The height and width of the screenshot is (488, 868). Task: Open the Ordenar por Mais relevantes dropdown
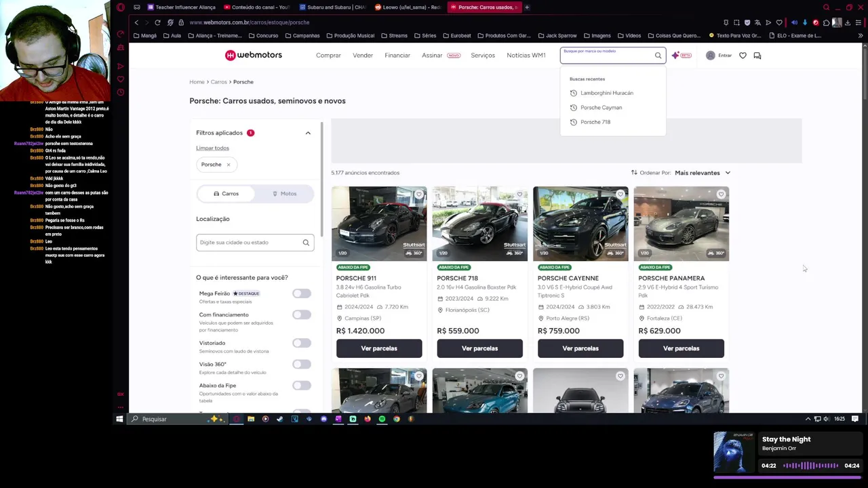tap(703, 173)
